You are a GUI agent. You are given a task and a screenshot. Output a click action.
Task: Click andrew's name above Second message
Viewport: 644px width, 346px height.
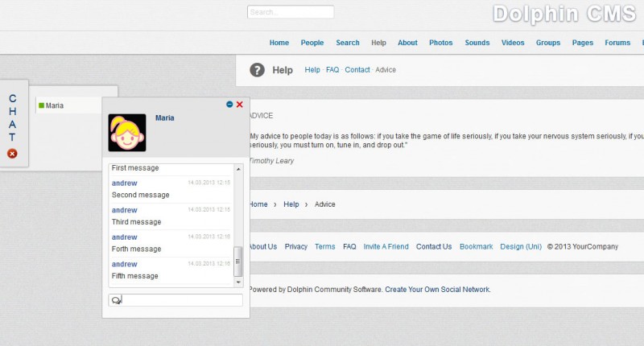[x=125, y=183]
